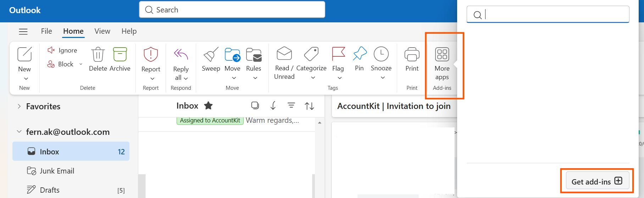
Task: Click the Report shield icon
Action: click(x=151, y=55)
